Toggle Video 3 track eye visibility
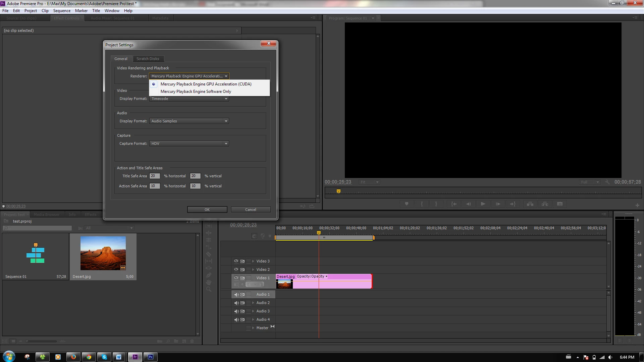644x362 pixels. point(236,261)
